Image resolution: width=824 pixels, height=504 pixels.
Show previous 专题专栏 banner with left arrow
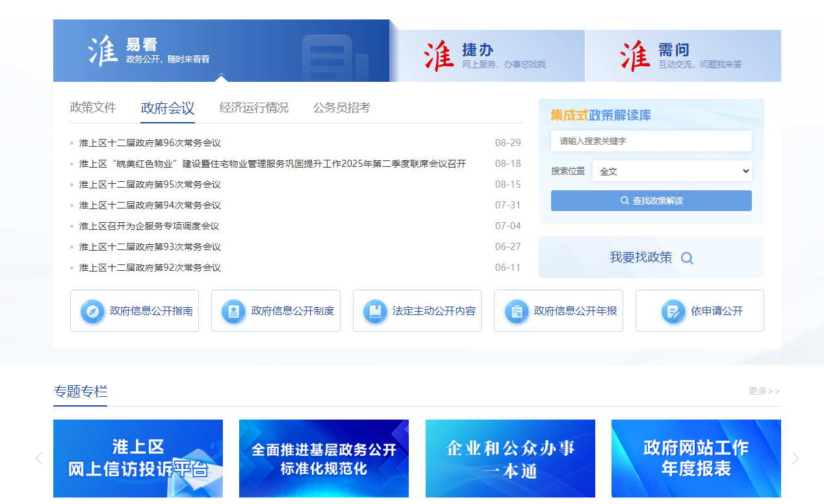point(38,459)
